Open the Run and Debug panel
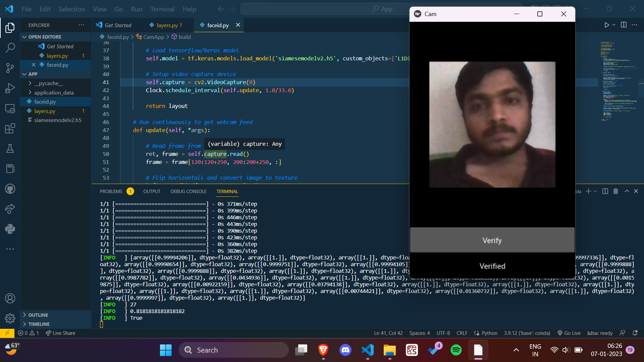Viewport: 644px width, 362px height. coord(10,88)
